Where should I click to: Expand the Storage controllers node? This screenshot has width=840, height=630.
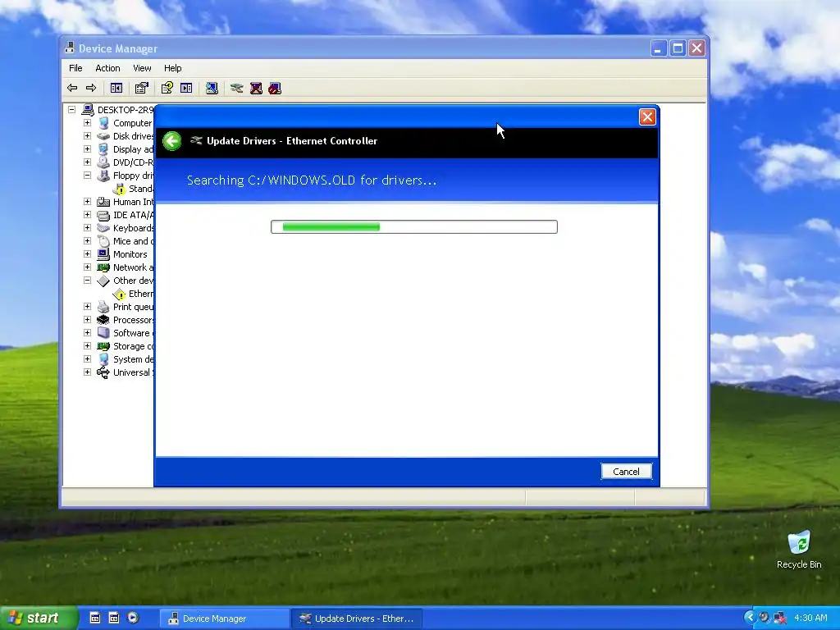pos(87,345)
